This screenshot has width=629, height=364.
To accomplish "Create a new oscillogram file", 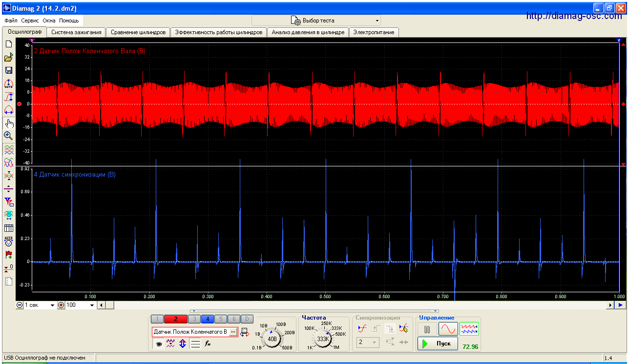I will click(8, 44).
